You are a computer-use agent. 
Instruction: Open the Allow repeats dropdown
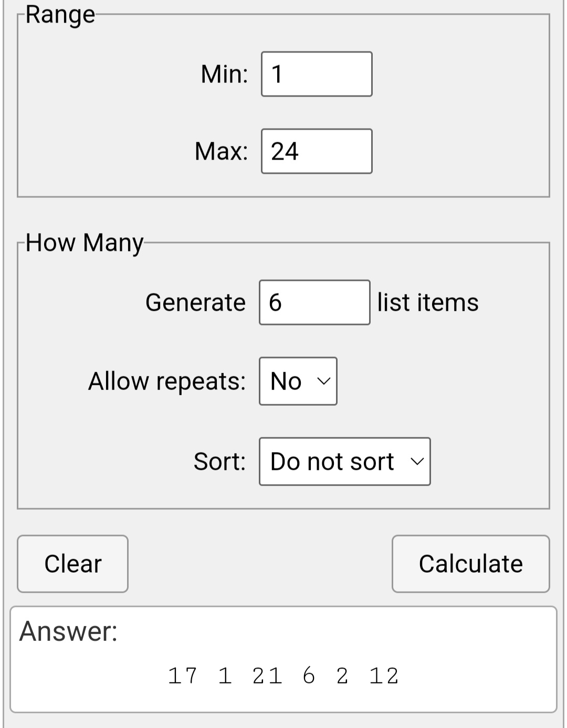click(298, 381)
